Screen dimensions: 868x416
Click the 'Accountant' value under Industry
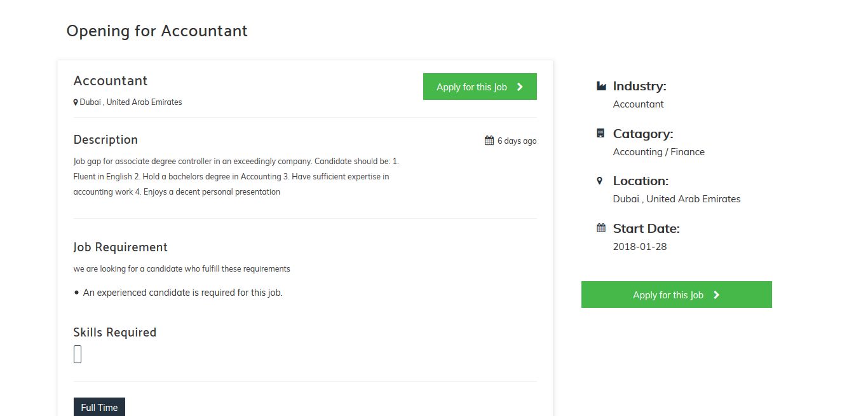(638, 104)
